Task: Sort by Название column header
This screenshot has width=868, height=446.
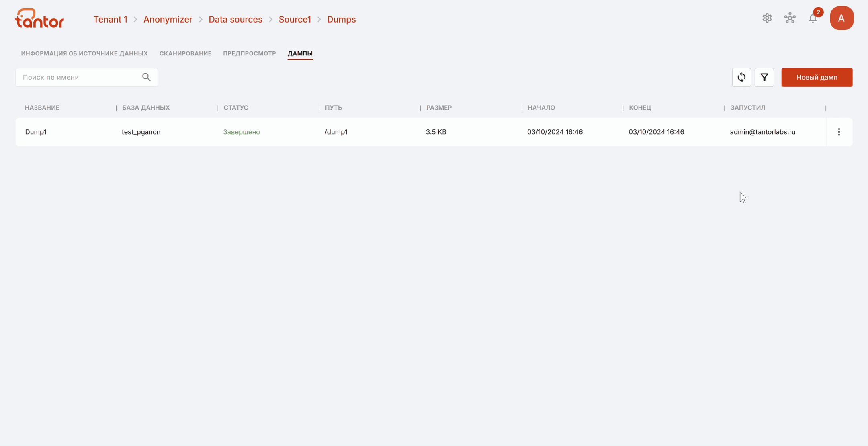Action: click(x=42, y=108)
